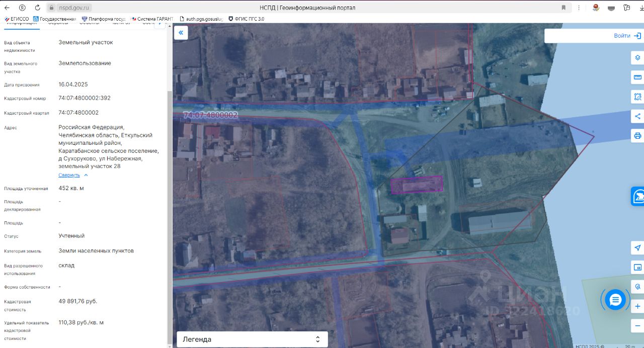644x348 pixels.
Task: Zoom in the map with the plus button
Action: (637, 306)
